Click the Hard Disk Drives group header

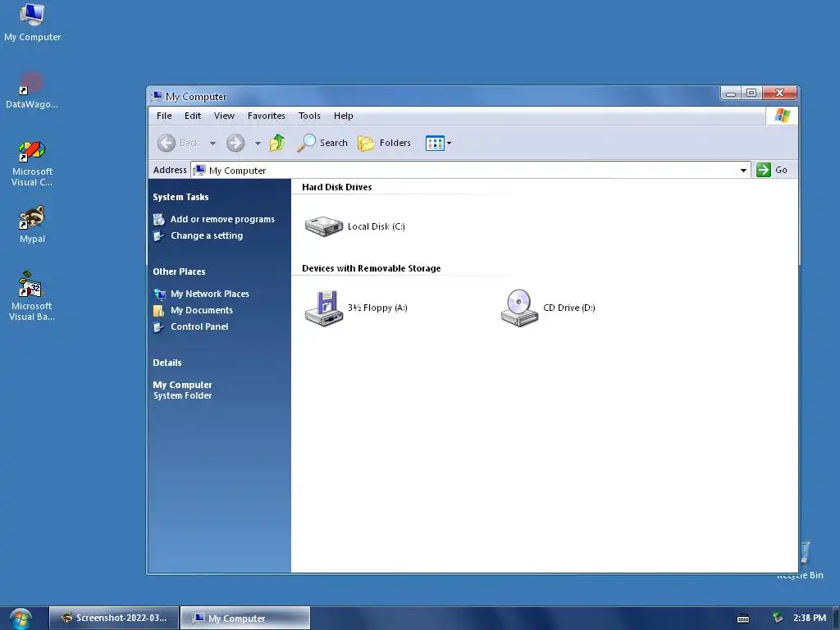tap(337, 187)
